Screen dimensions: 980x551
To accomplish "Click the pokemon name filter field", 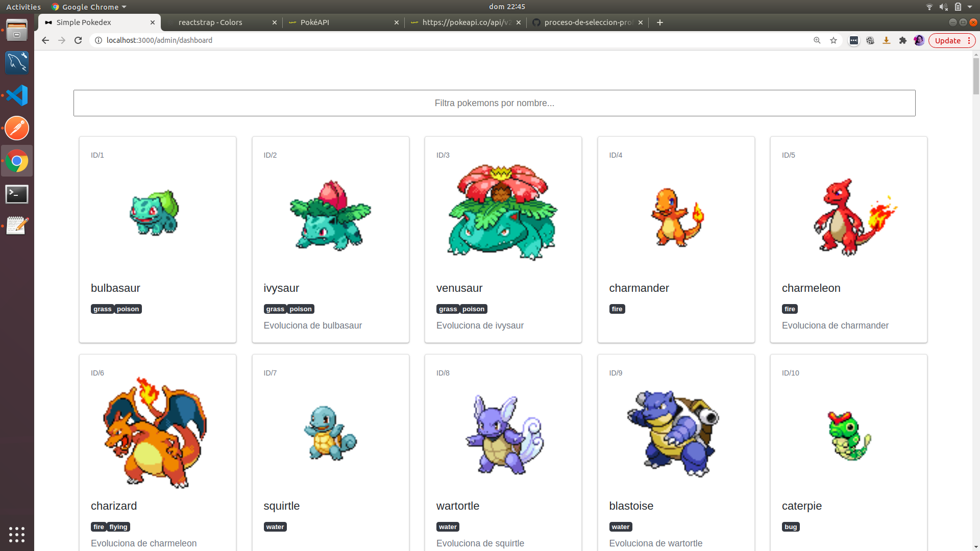I will pos(494,103).
